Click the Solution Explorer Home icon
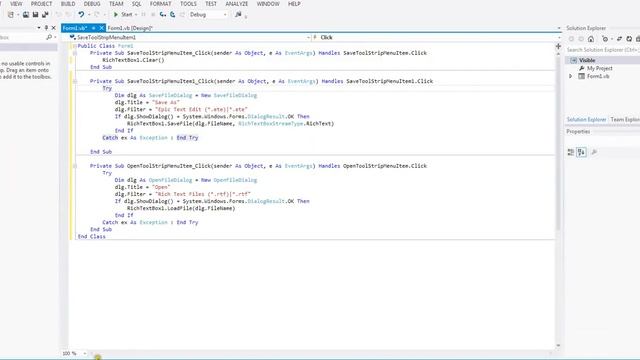 pos(591,39)
